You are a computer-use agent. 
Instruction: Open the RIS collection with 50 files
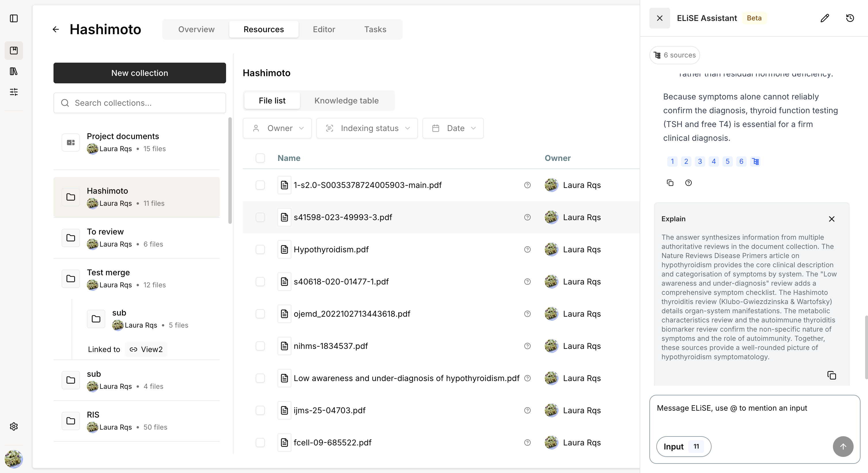click(136, 421)
